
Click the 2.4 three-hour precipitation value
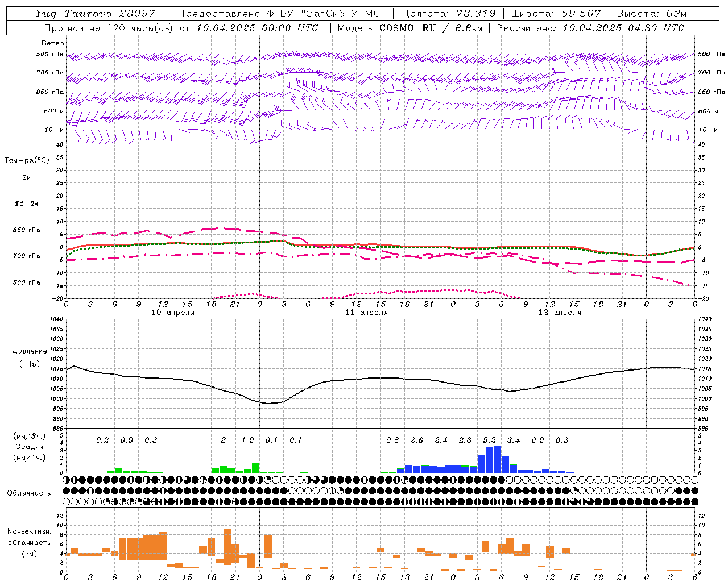click(x=441, y=440)
